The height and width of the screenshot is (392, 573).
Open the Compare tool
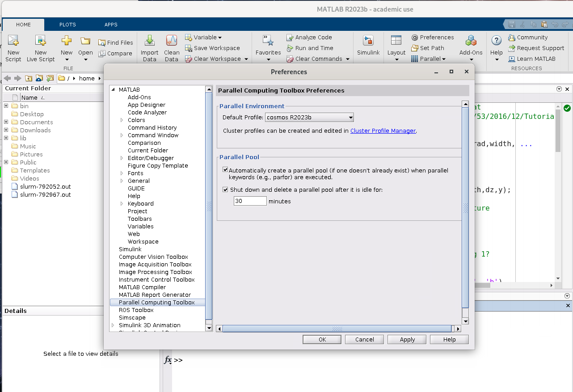115,53
